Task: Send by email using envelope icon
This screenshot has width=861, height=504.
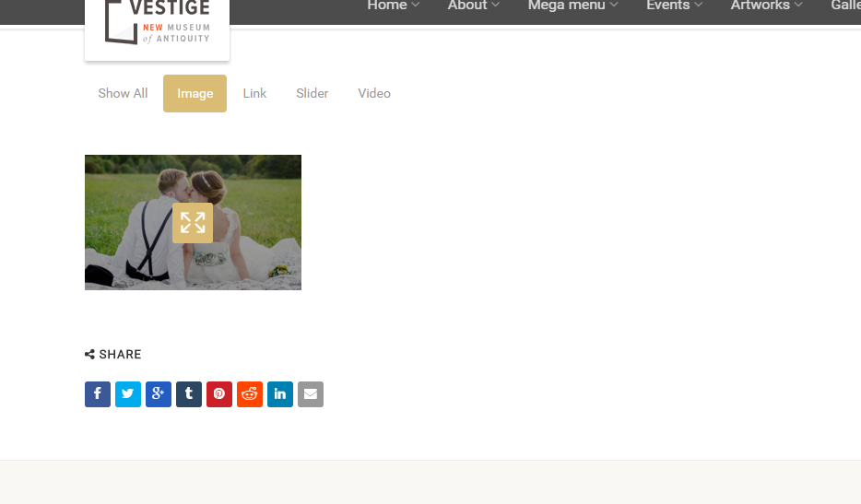Action: (x=311, y=394)
